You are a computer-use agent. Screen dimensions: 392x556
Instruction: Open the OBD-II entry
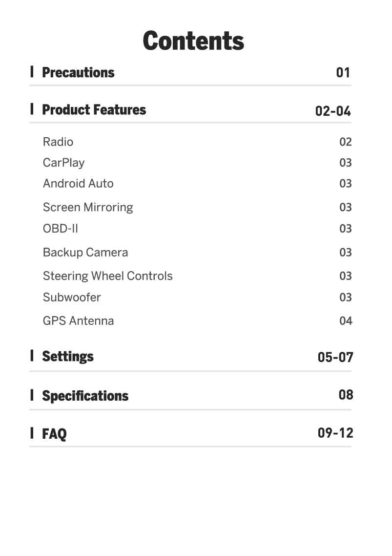60,228
